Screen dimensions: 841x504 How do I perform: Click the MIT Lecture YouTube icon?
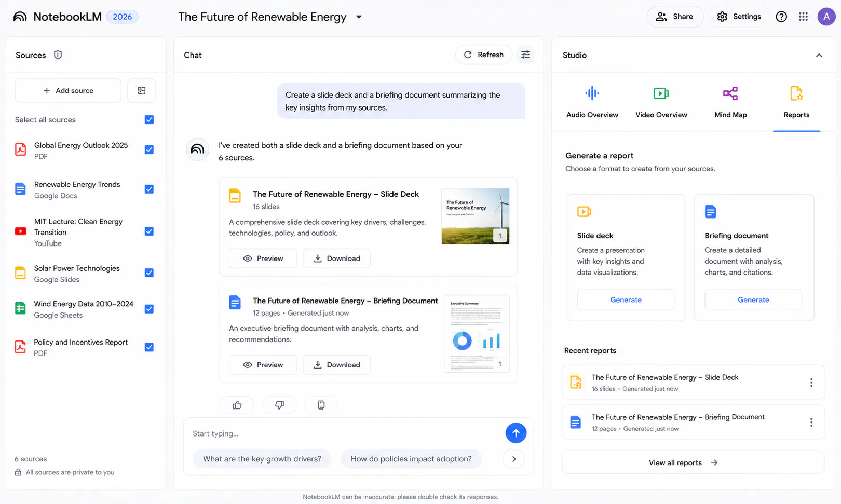[x=21, y=231]
